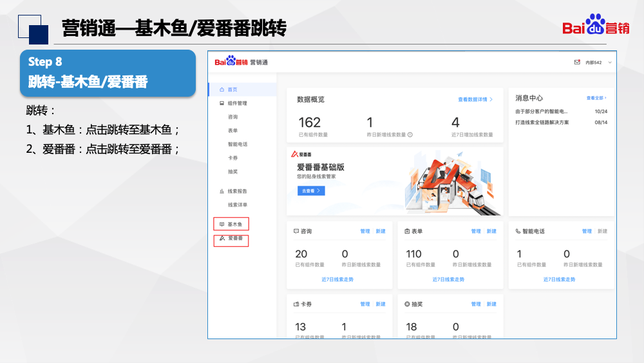Expand the 内部542 account dropdown arrow

tap(610, 63)
